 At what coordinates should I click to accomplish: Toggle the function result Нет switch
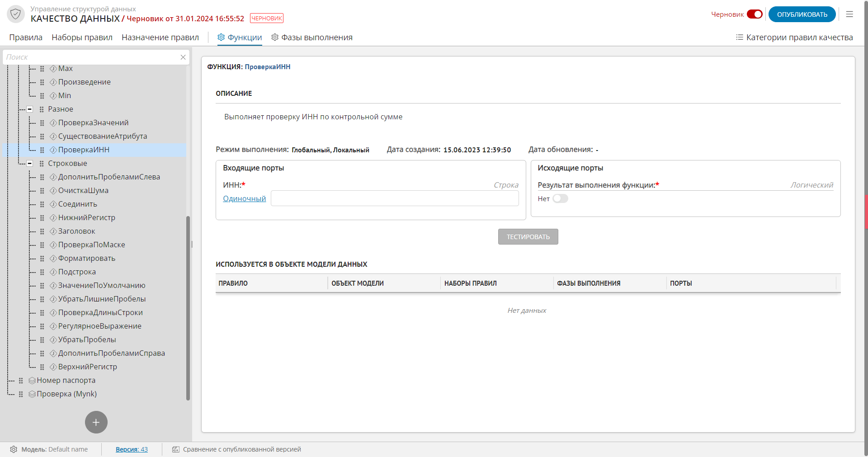[x=560, y=199]
